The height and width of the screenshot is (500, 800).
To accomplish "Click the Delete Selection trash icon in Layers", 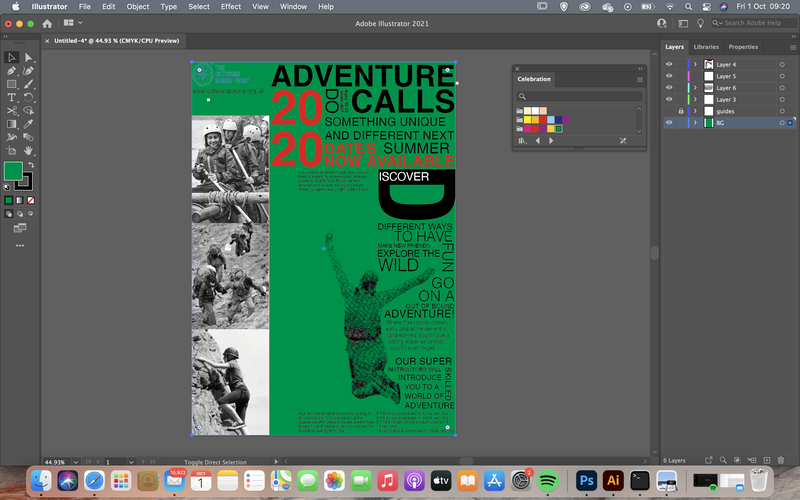I will pyautogui.click(x=781, y=460).
